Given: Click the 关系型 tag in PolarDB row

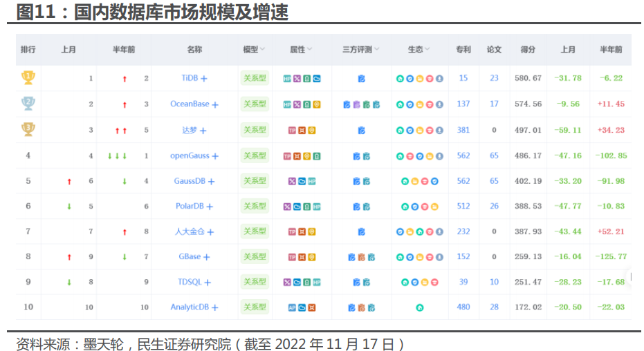Looking at the screenshot, I should 255,206.
